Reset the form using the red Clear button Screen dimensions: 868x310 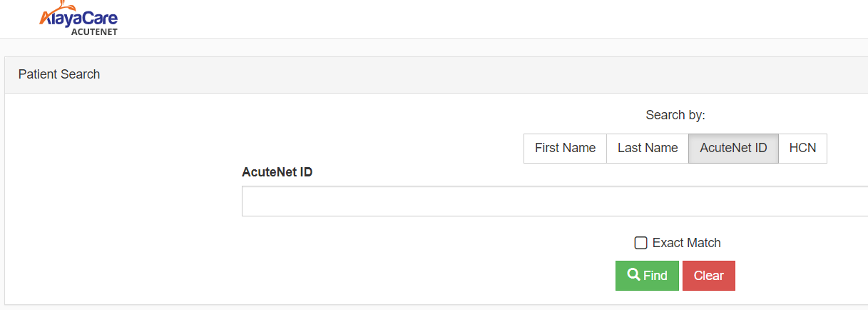[x=709, y=276]
